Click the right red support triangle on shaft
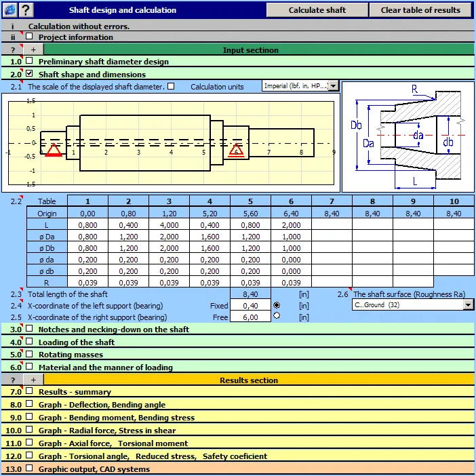 pyautogui.click(x=236, y=150)
